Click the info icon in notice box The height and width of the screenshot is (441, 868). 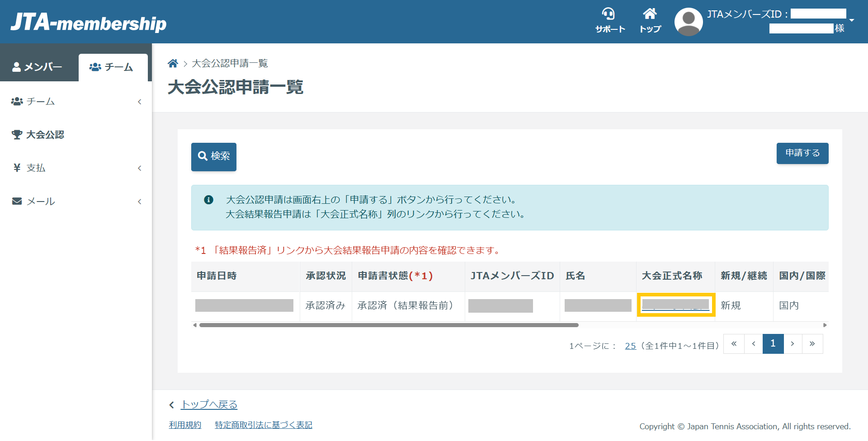coord(208,200)
